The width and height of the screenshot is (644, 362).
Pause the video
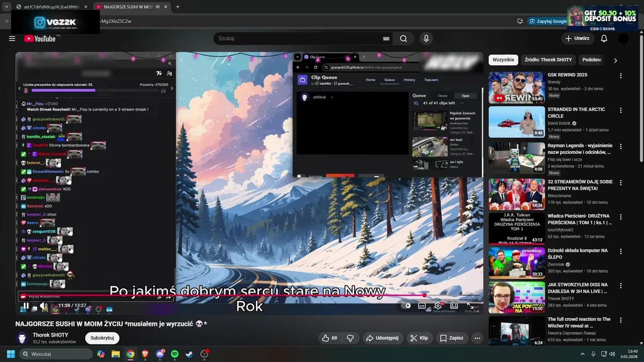point(26,306)
